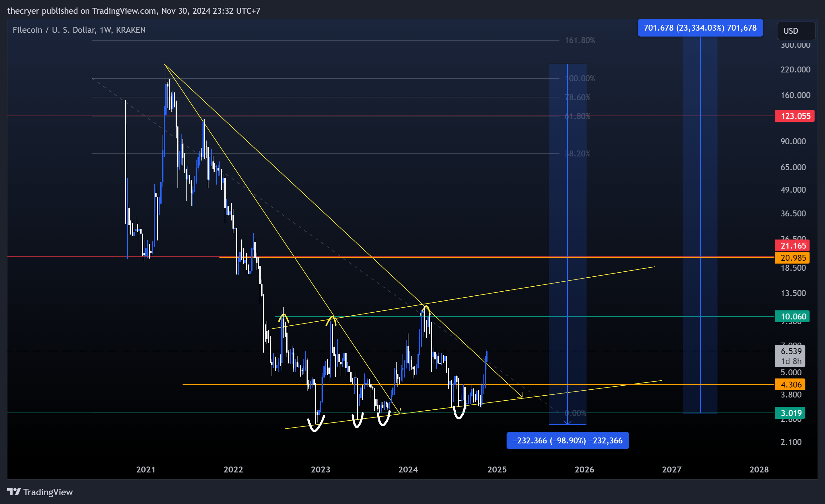Select the 4.306 orange price label
The height and width of the screenshot is (504, 825).
pos(790,384)
